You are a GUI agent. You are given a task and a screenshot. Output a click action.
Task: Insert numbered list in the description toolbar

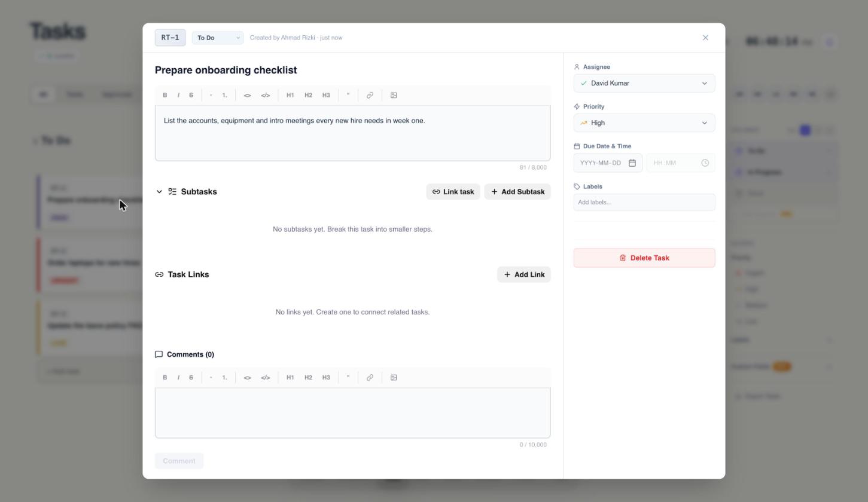225,95
